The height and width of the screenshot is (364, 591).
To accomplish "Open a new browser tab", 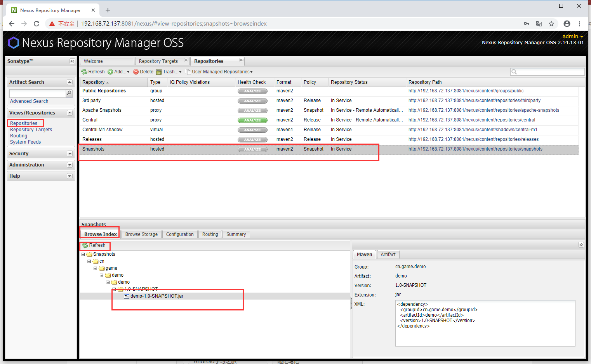I will pos(108,10).
